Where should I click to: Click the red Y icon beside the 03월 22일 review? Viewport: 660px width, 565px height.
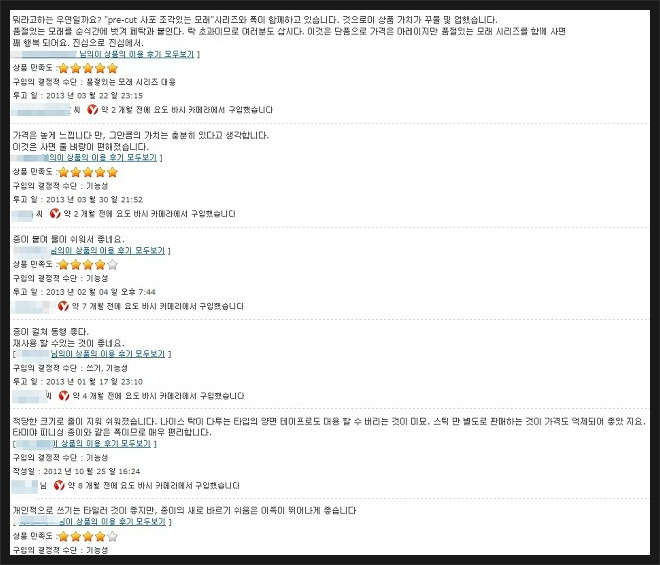click(92, 110)
